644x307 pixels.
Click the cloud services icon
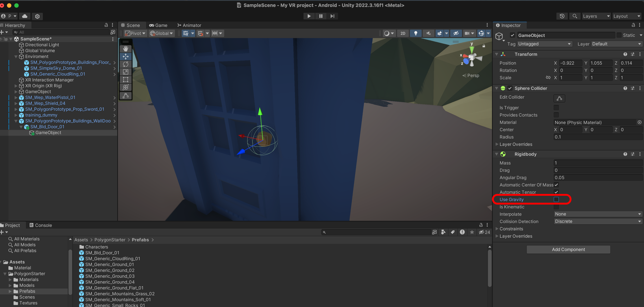click(x=25, y=16)
